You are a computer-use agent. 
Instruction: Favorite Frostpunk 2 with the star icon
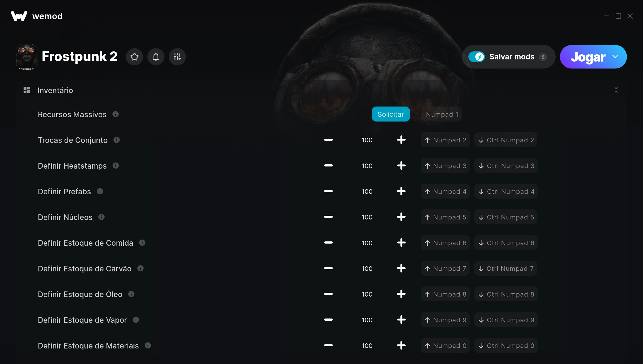134,57
